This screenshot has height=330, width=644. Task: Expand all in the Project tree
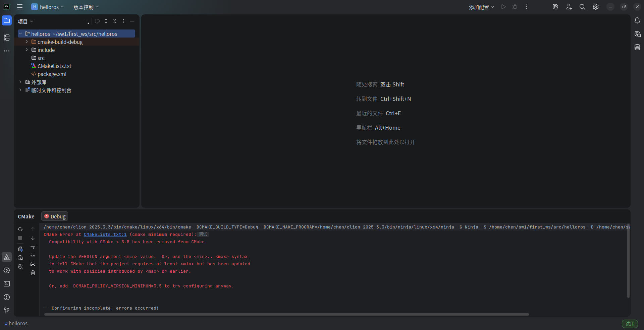click(x=106, y=21)
